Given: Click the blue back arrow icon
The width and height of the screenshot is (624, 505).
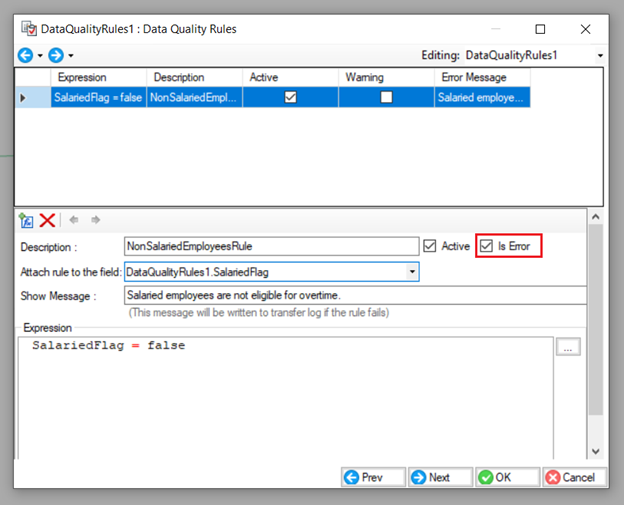Looking at the screenshot, I should click(25, 55).
